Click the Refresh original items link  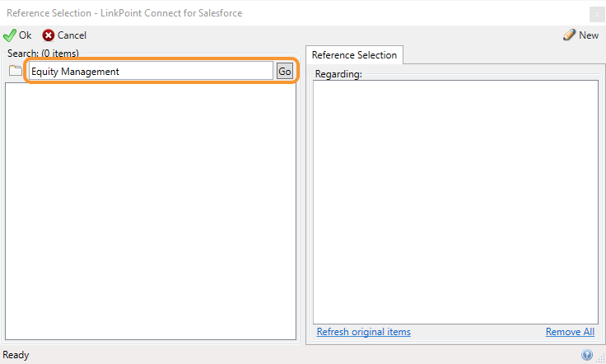click(x=364, y=332)
